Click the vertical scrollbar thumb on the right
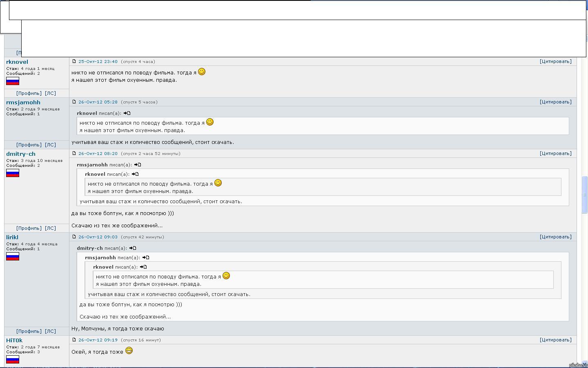Image resolution: width=588 pixels, height=368 pixels. (x=584, y=195)
